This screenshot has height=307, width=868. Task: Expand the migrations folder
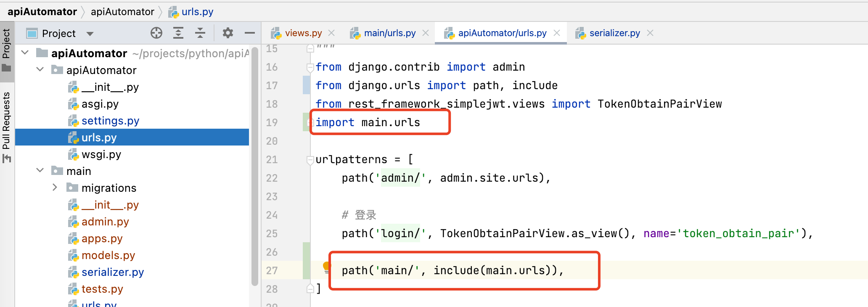55,188
